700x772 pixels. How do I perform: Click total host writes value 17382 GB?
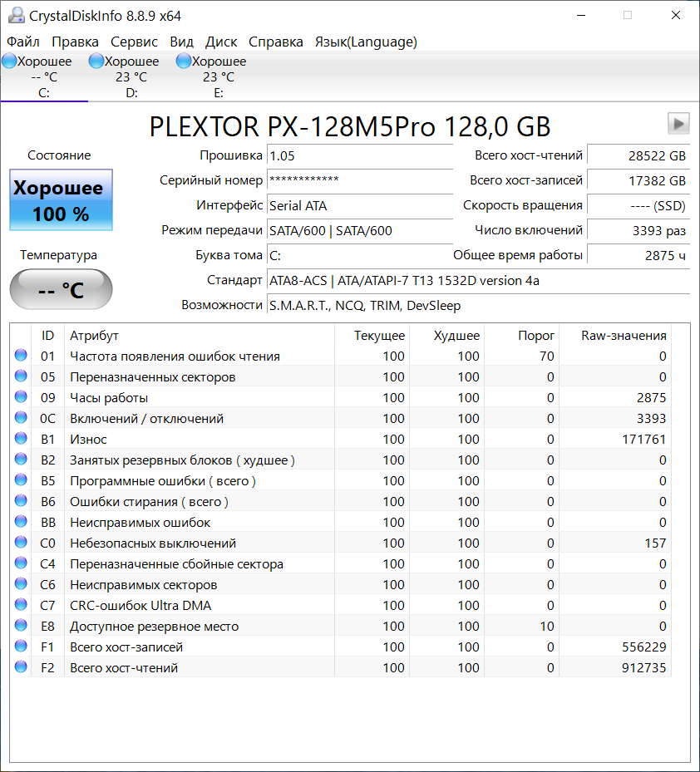click(638, 180)
